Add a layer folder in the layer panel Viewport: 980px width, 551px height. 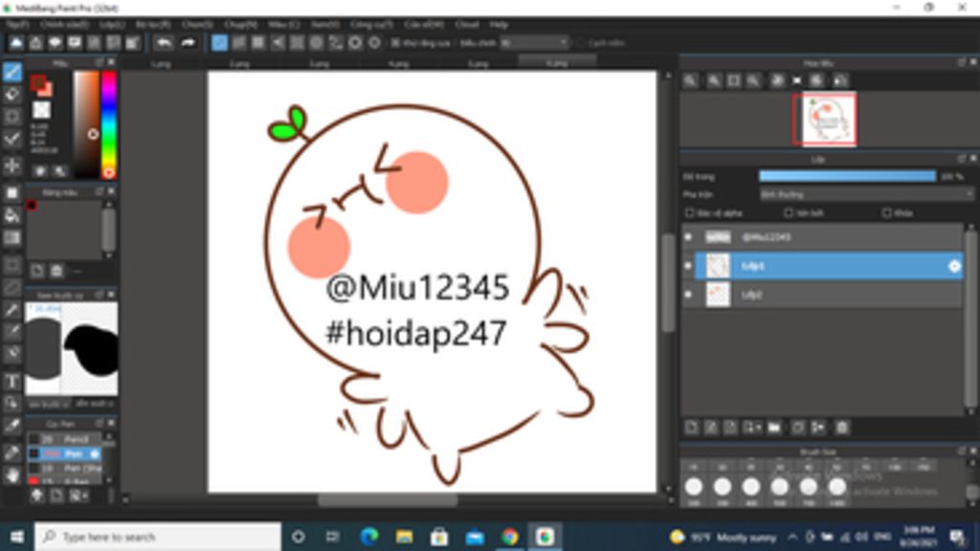click(x=774, y=428)
